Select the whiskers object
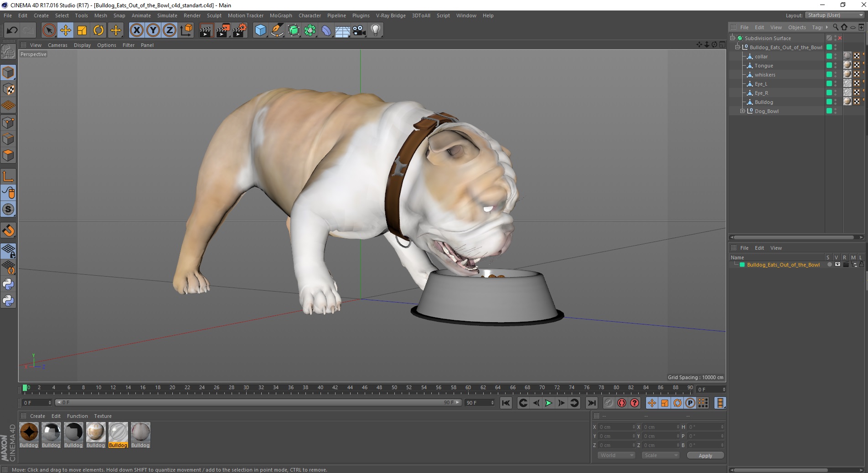 [x=765, y=75]
